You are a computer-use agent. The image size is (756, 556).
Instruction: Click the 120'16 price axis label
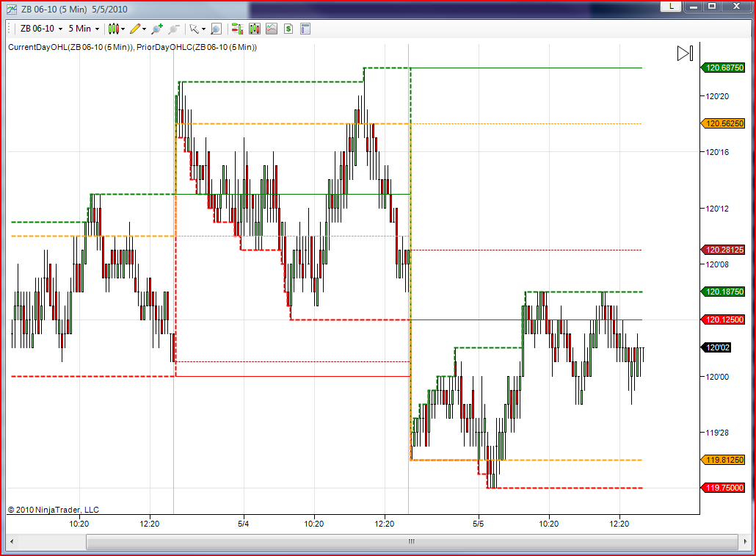point(717,152)
